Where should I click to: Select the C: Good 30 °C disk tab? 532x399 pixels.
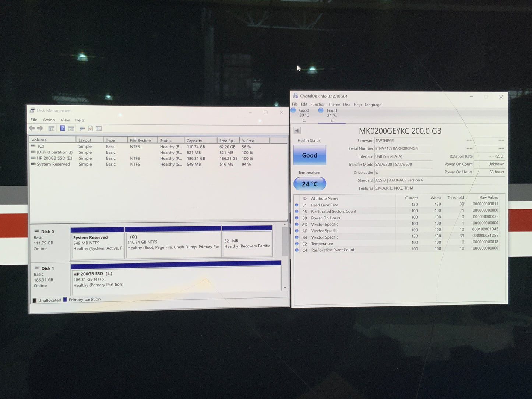click(304, 115)
